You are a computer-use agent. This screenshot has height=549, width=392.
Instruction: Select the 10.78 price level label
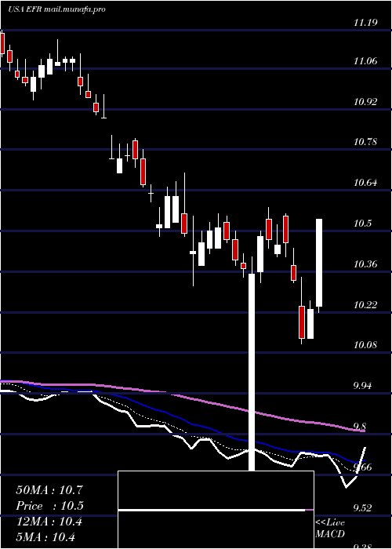[366, 142]
